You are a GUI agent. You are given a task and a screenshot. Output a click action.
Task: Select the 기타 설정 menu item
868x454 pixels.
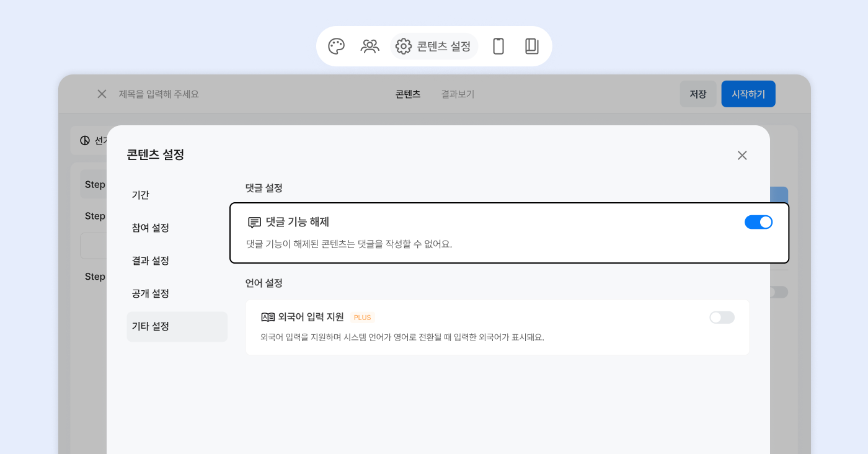151,326
